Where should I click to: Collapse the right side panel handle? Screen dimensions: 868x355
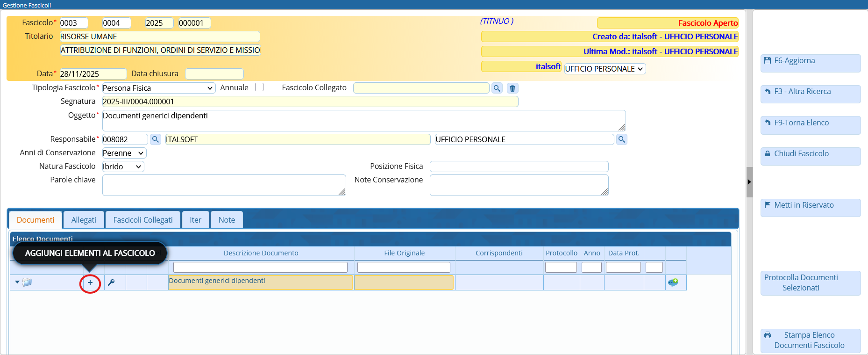(x=749, y=182)
